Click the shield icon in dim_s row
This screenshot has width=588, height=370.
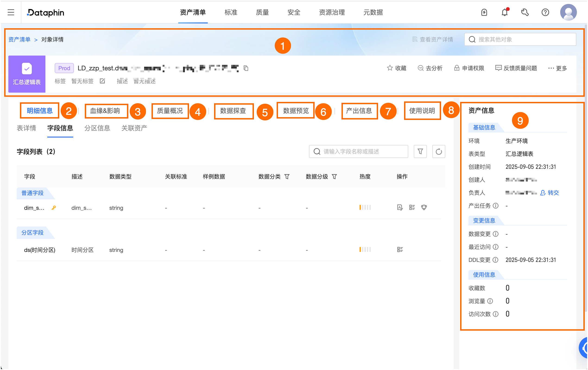click(424, 207)
